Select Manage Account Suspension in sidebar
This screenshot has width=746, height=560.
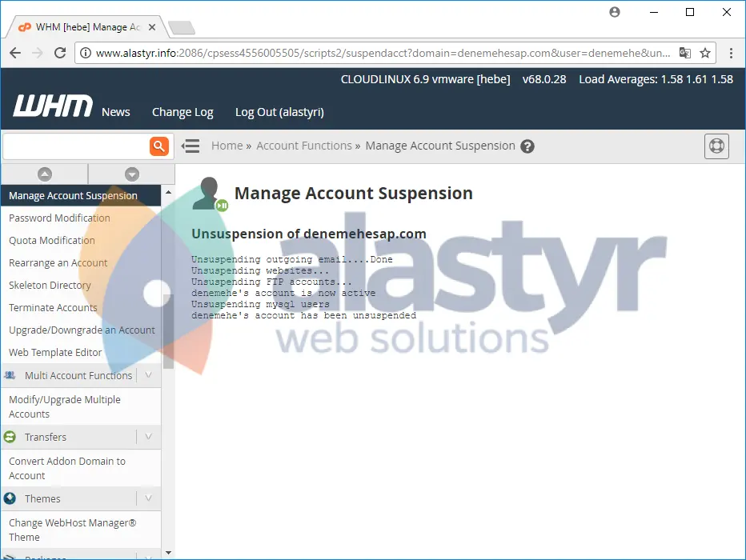coord(81,195)
